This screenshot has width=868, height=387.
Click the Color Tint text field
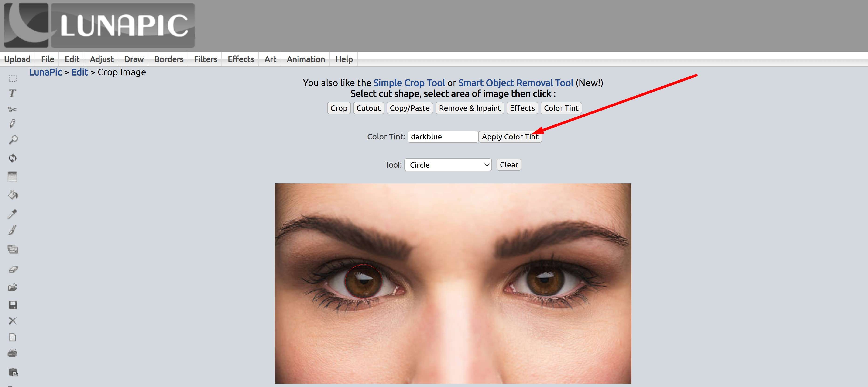443,137
